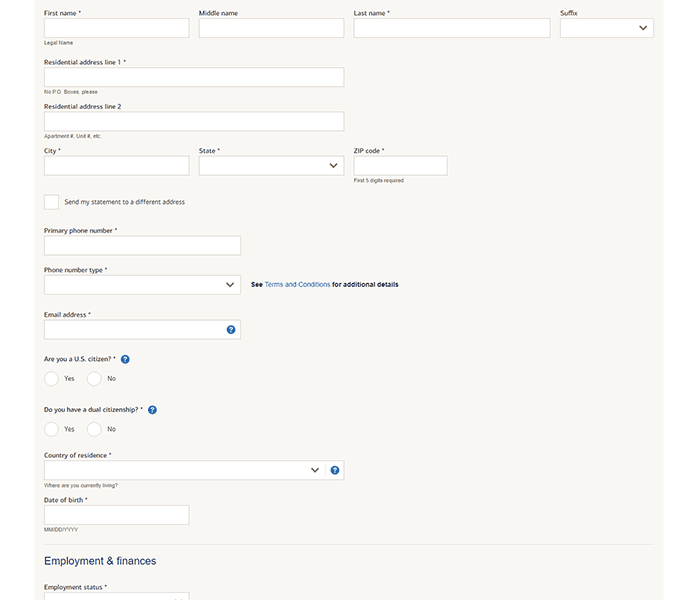Viewport: 700px width, 600px height.
Task: Focus the Last name text field
Action: click(451, 28)
